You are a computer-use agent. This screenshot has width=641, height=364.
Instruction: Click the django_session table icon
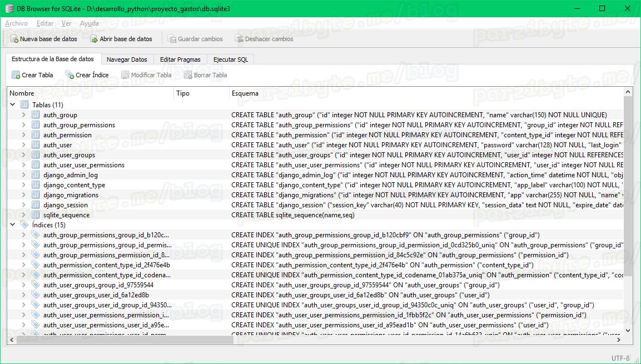[36, 205]
